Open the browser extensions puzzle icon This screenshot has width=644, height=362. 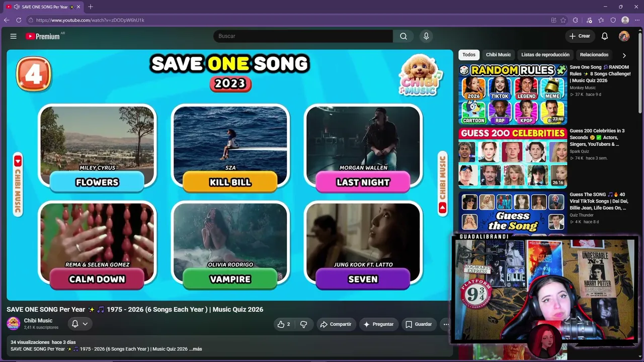[576, 20]
